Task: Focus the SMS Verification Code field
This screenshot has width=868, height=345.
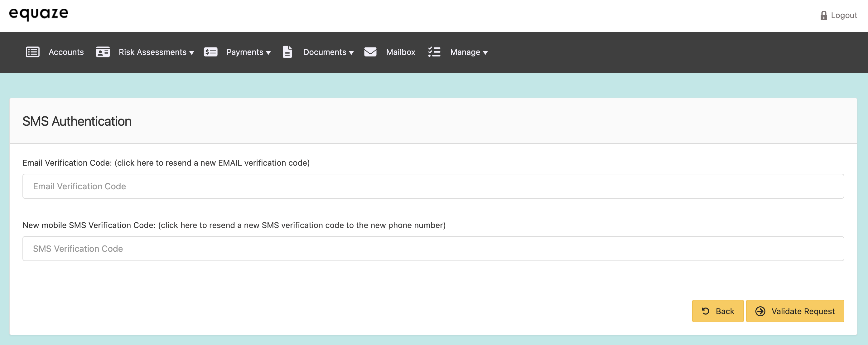Action: [433, 249]
